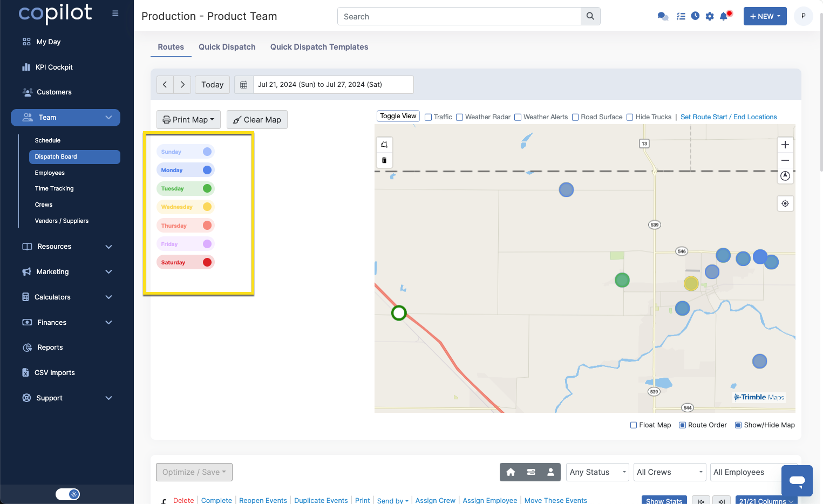Open the chat messages icon in header
Viewport: 823px width, 504px height.
pos(663,16)
